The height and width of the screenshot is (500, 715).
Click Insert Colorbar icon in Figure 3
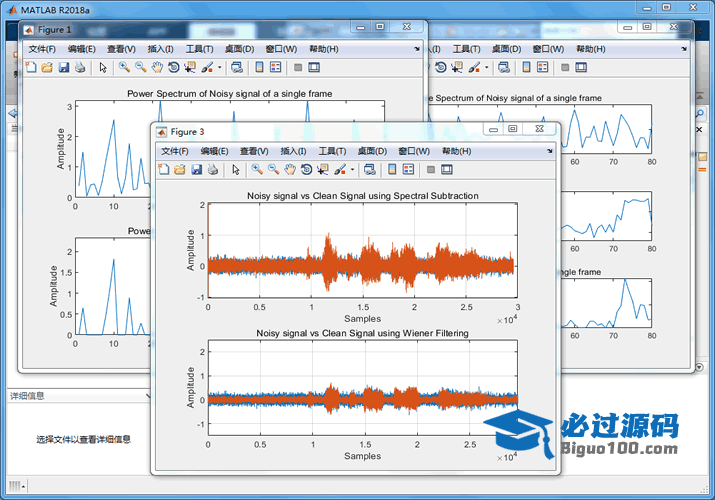pyautogui.click(x=393, y=170)
